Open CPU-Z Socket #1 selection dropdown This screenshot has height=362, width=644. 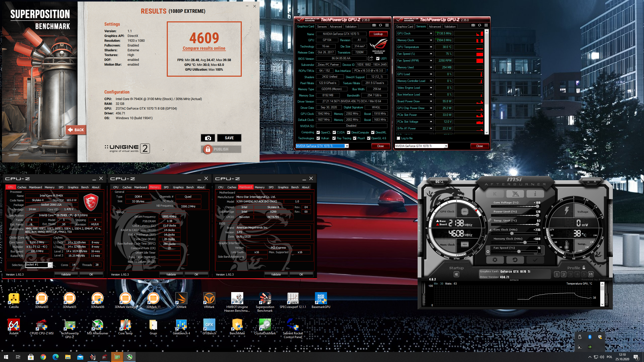(x=50, y=265)
